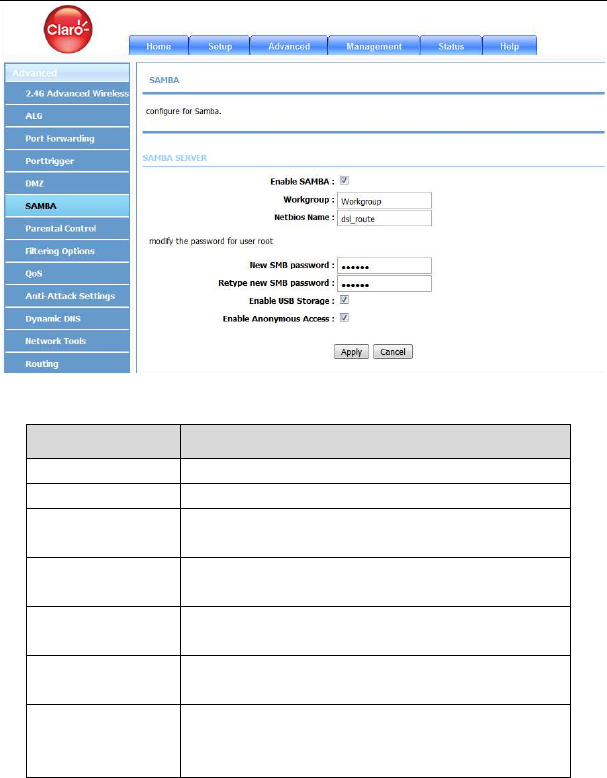Focus the Retype new SMB password field
The image size is (607, 778).
coord(384,283)
